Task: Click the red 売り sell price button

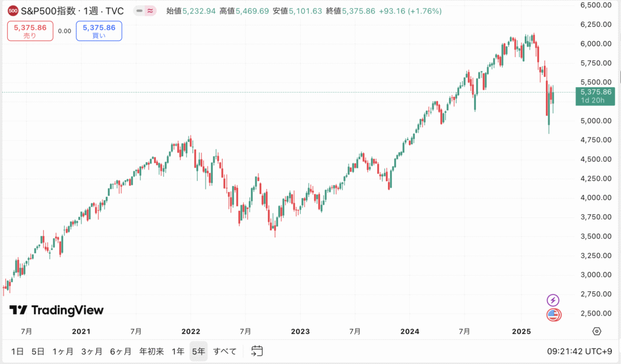Action: [30, 31]
